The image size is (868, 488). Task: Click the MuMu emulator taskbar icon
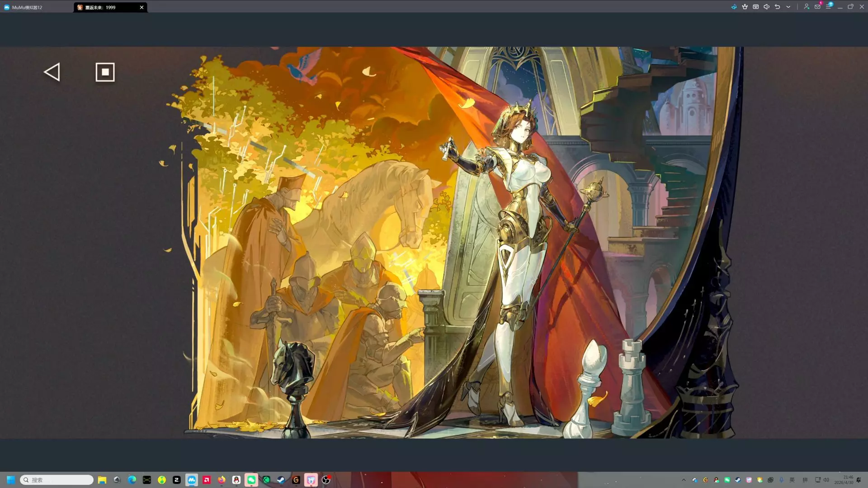pos(192,480)
